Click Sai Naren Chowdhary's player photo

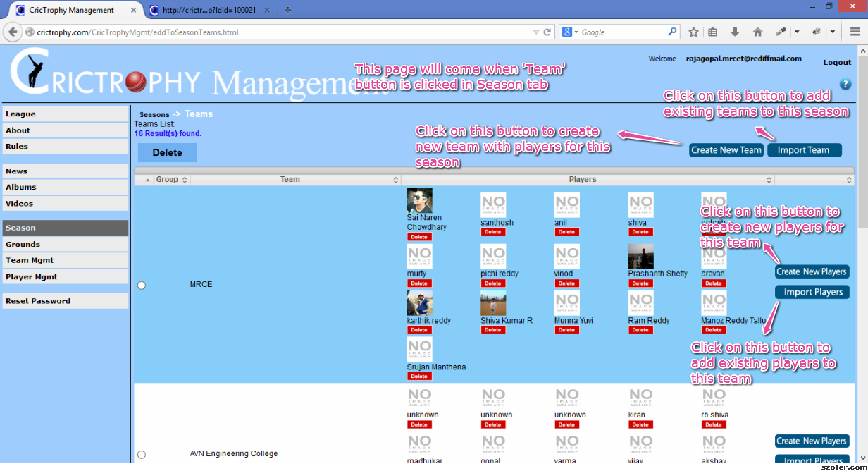(x=419, y=201)
